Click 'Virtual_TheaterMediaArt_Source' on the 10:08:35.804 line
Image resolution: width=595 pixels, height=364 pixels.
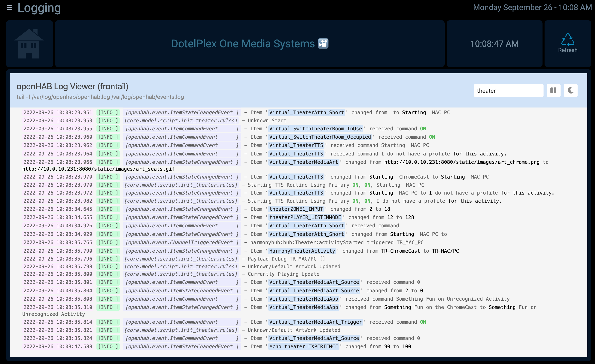point(314,291)
